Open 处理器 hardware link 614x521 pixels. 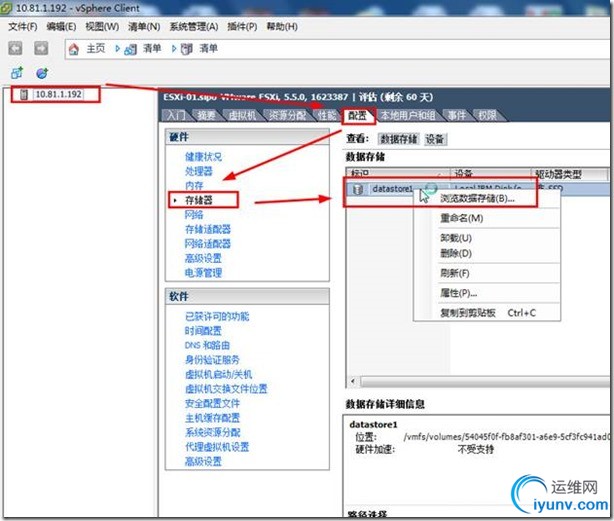tap(199, 171)
